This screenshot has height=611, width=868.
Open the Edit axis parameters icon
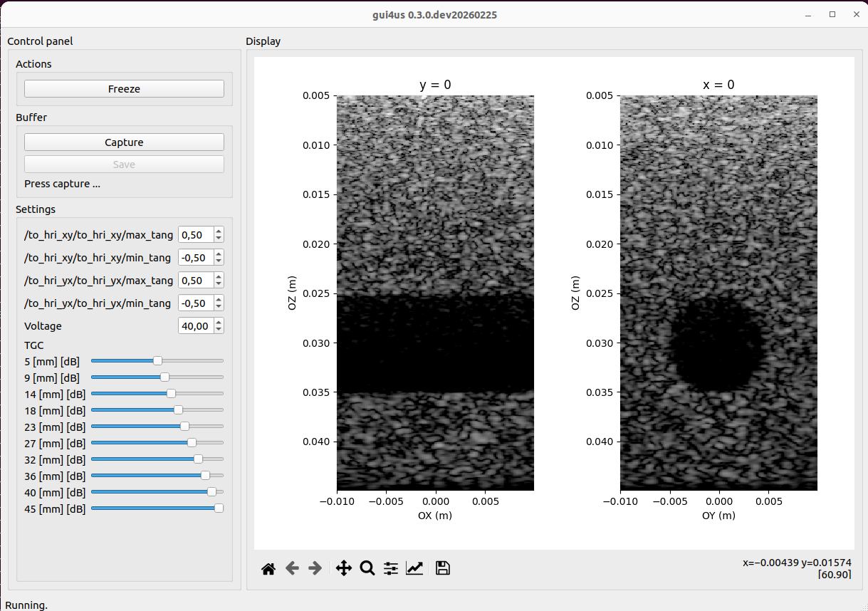[x=414, y=568]
